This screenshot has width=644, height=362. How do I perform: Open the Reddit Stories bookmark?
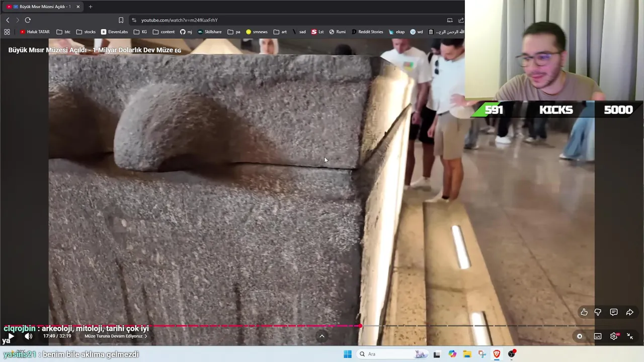point(367,32)
